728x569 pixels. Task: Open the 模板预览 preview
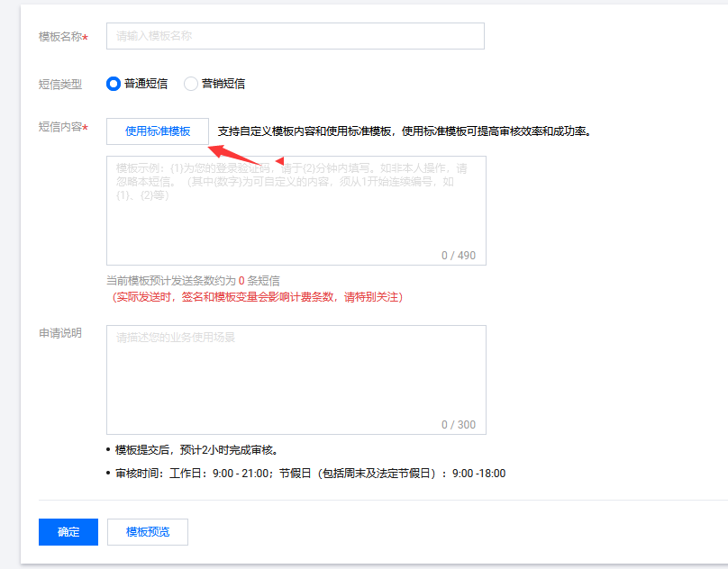pos(147,531)
